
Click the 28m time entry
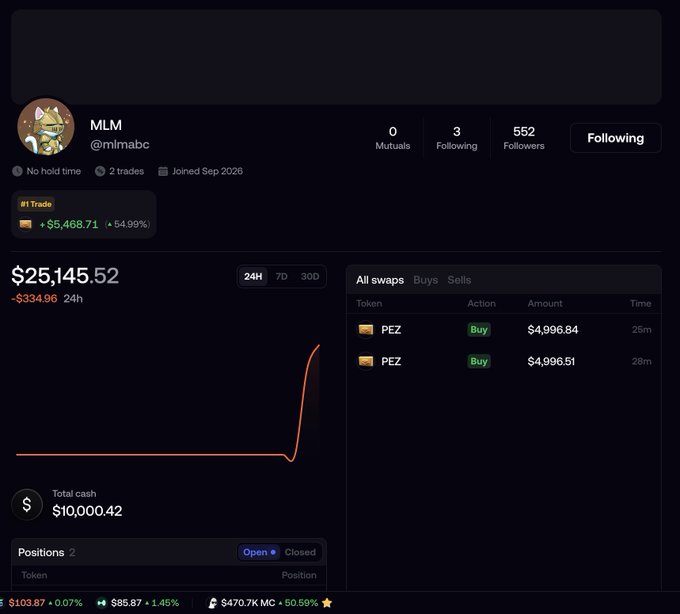[641, 361]
